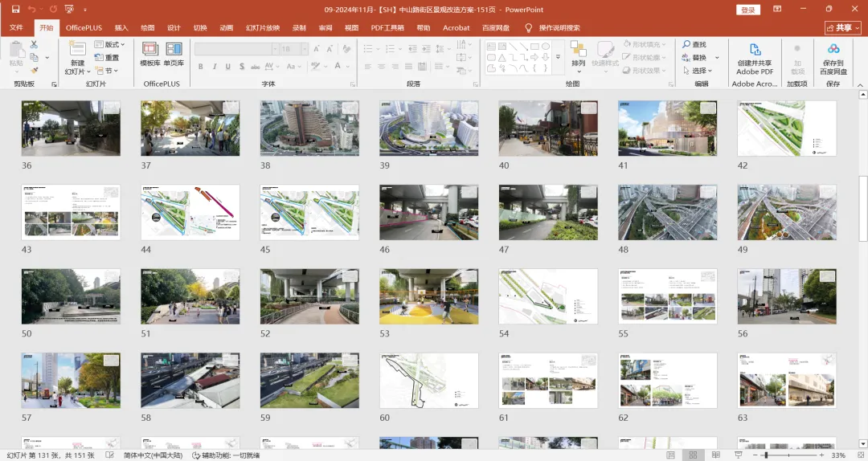
Task: Open the 共享 share dropdown
Action: tap(843, 27)
